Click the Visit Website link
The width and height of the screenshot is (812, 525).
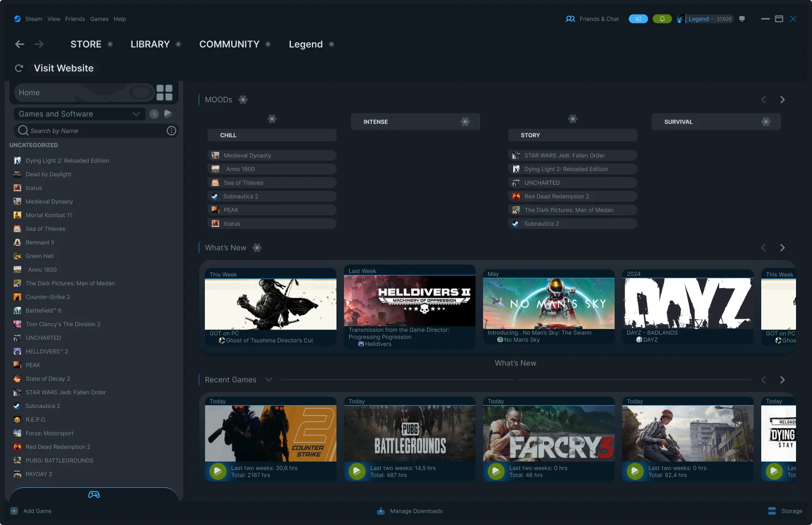coord(63,68)
